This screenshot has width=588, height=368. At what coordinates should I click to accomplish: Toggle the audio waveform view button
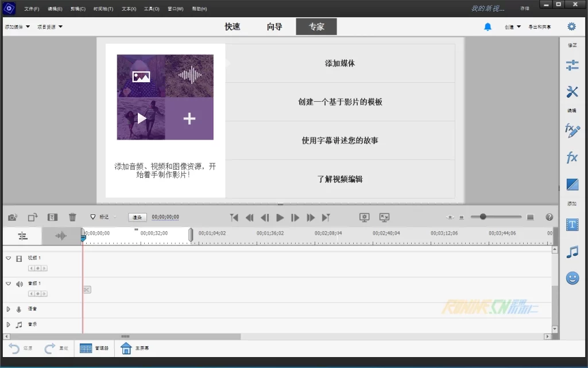point(61,236)
